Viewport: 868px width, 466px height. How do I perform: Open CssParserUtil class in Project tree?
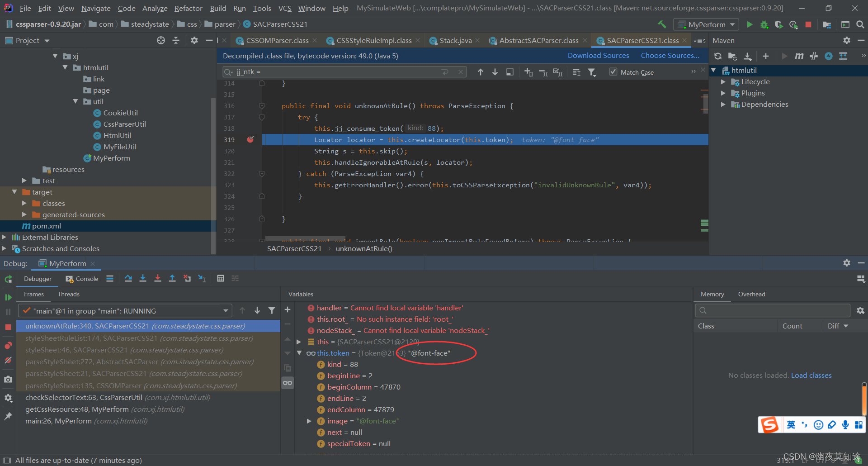[124, 124]
